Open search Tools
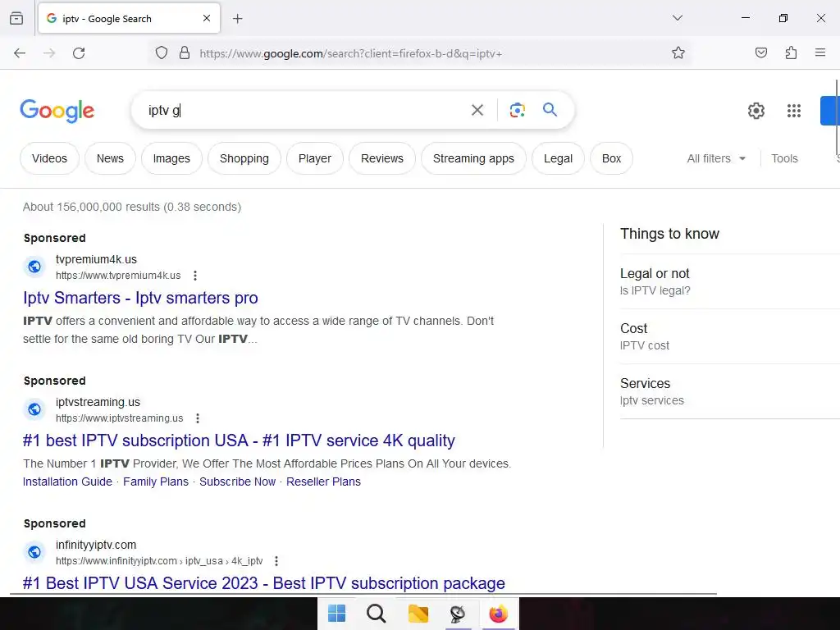 tap(784, 158)
